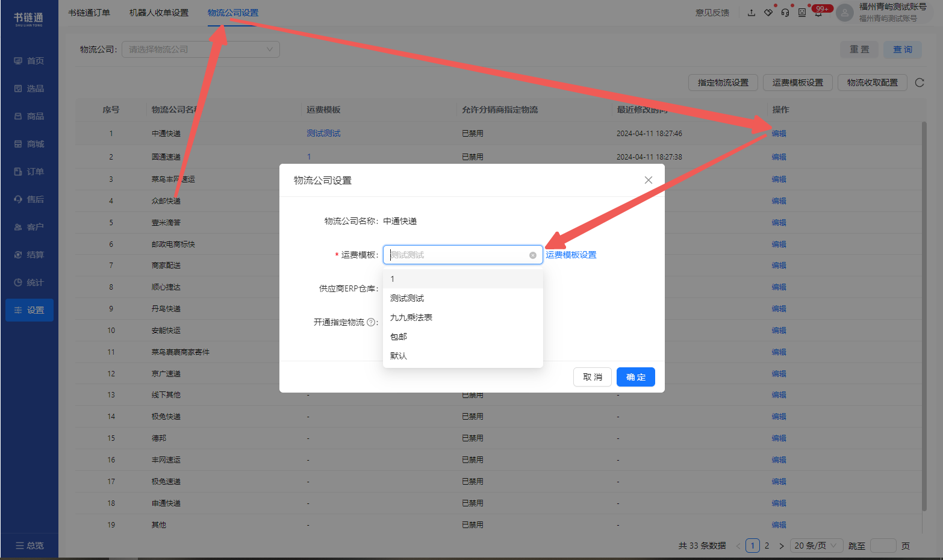The width and height of the screenshot is (943, 560).
Task: Click 编辑 for the 申通快递 row
Action: (779, 503)
